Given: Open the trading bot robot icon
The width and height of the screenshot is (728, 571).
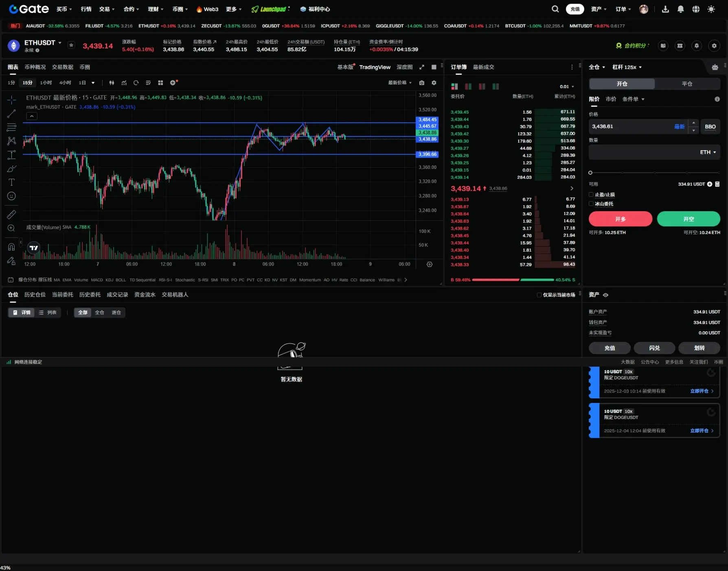Looking at the screenshot, I should tap(715, 67).
